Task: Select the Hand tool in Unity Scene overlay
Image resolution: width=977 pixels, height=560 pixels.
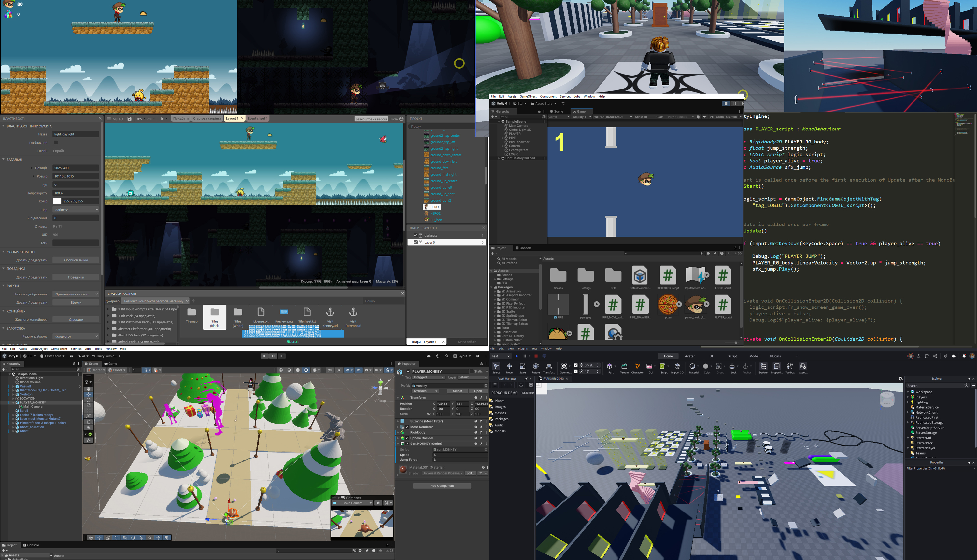Action: 89,389
